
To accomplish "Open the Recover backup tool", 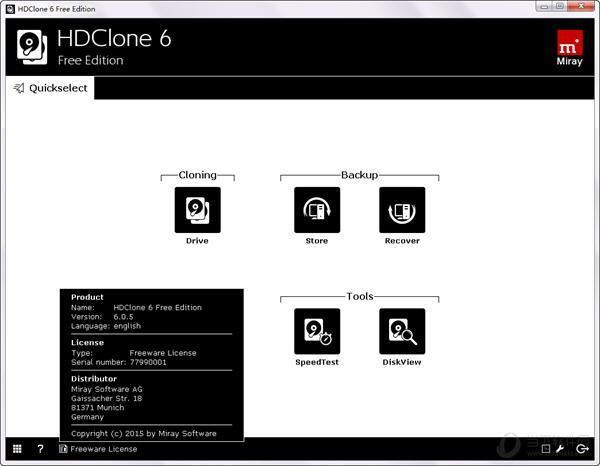I will tap(402, 210).
